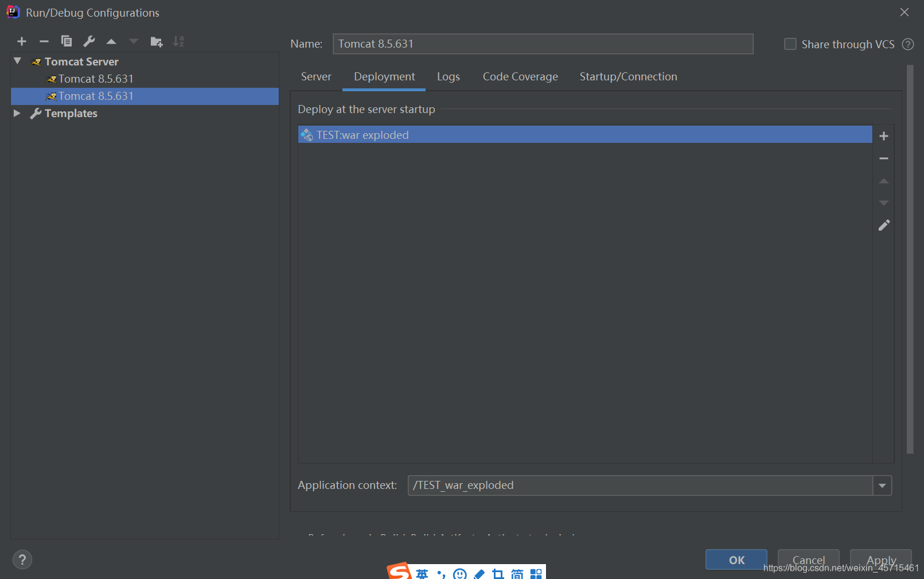Select the Deployment tab
This screenshot has height=579, width=924.
click(x=384, y=77)
